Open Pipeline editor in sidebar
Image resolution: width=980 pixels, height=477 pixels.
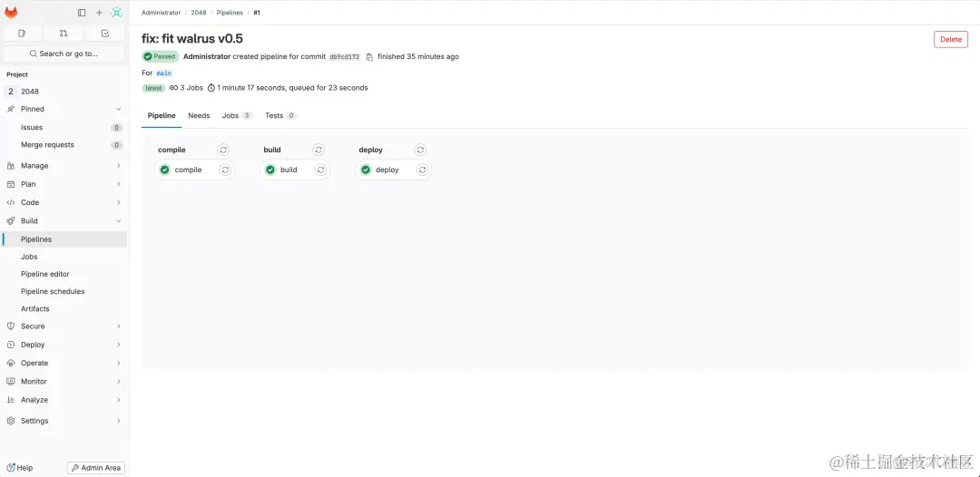click(64, 274)
